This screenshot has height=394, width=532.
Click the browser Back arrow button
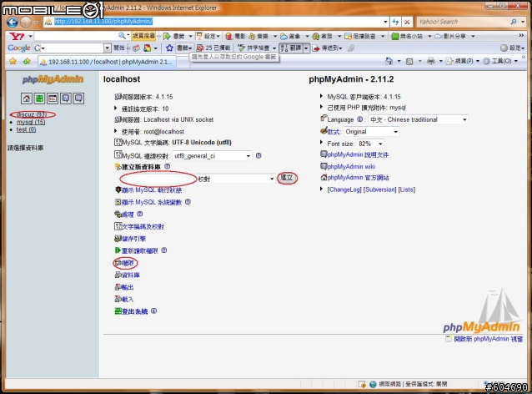tap(13, 22)
